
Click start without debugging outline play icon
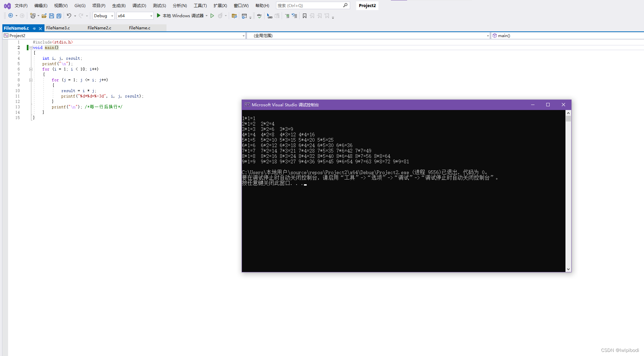click(212, 16)
